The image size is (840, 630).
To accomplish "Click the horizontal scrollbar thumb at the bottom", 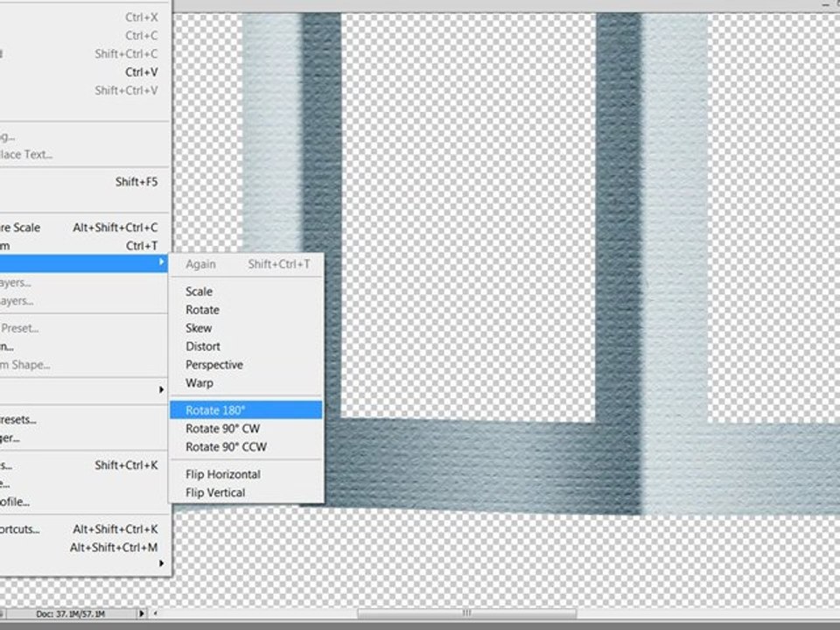I will [x=466, y=613].
